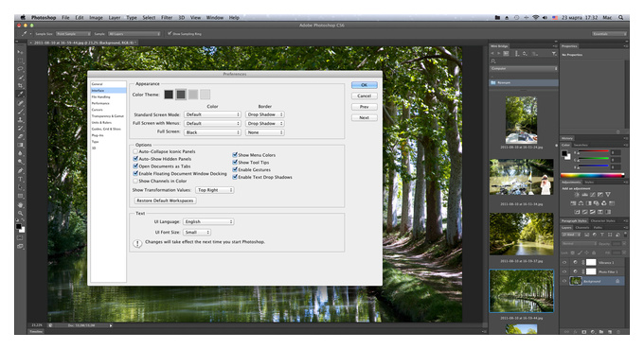Select Performance in Preferences list

pyautogui.click(x=100, y=103)
